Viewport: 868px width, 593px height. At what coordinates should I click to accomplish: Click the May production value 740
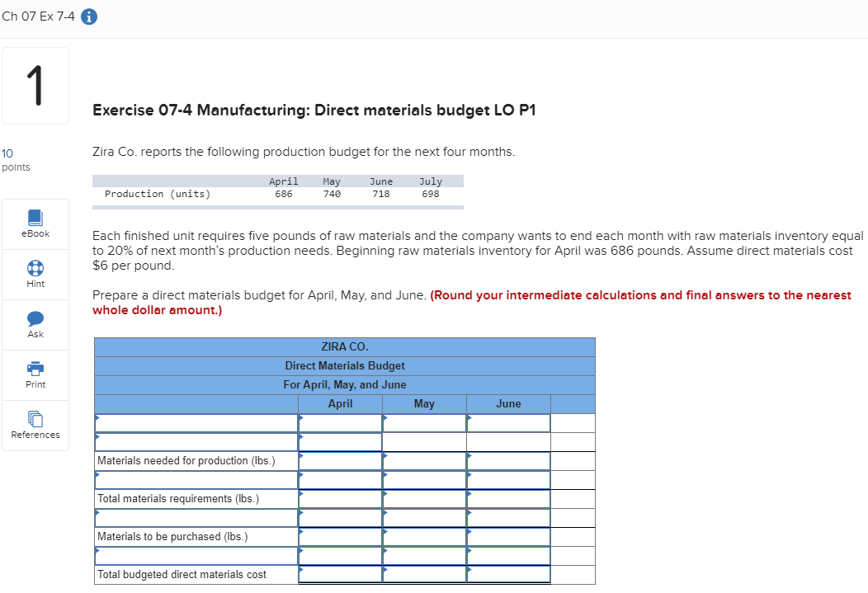[332, 194]
